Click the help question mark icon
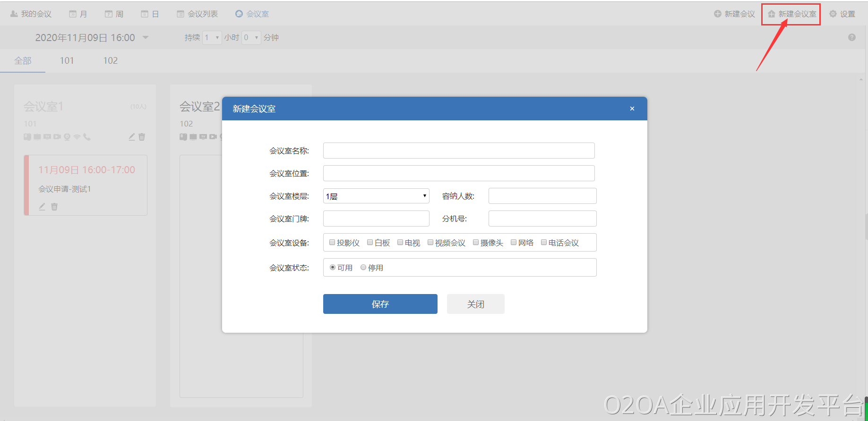The height and width of the screenshot is (421, 868). 851,37
